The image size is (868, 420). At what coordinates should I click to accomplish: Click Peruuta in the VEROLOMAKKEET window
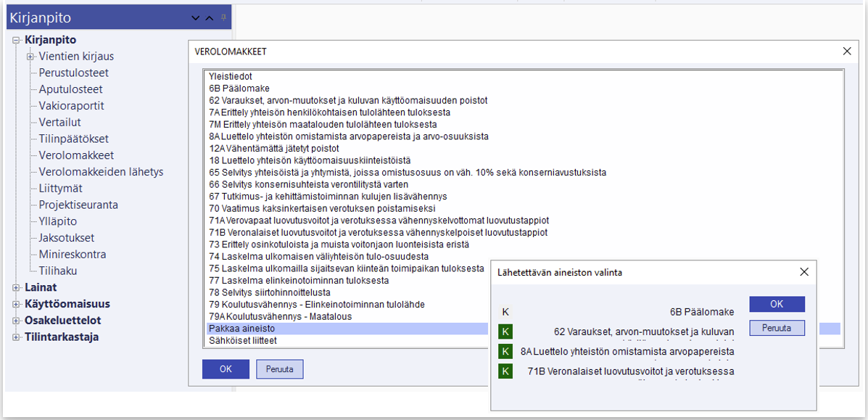click(279, 369)
